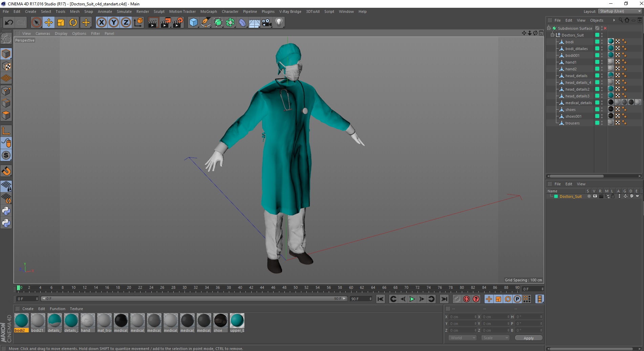Select the Live Selection tool

pos(36,23)
